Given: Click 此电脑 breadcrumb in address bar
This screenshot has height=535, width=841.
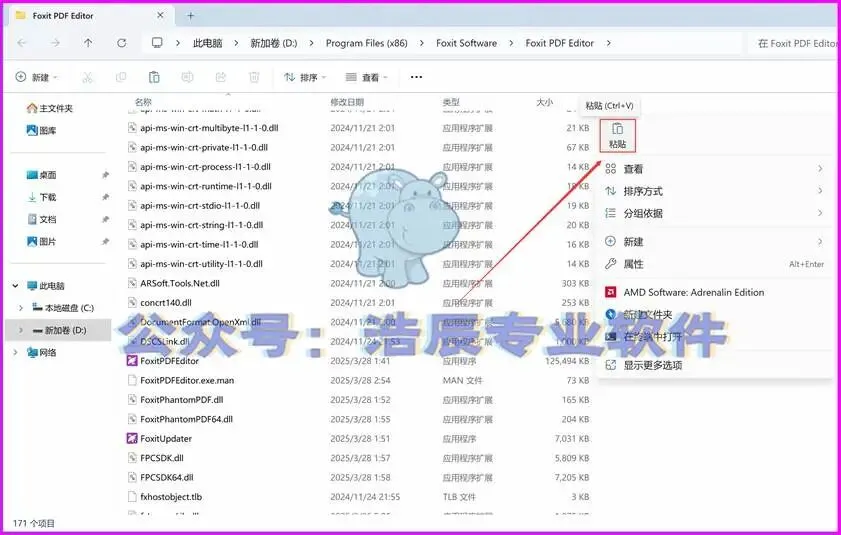Looking at the screenshot, I should pyautogui.click(x=208, y=43).
